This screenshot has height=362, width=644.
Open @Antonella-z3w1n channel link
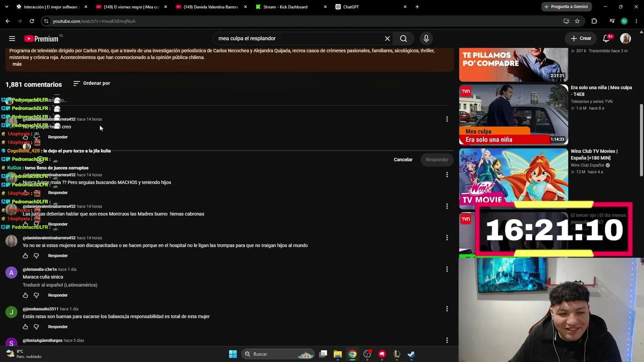(x=39, y=269)
